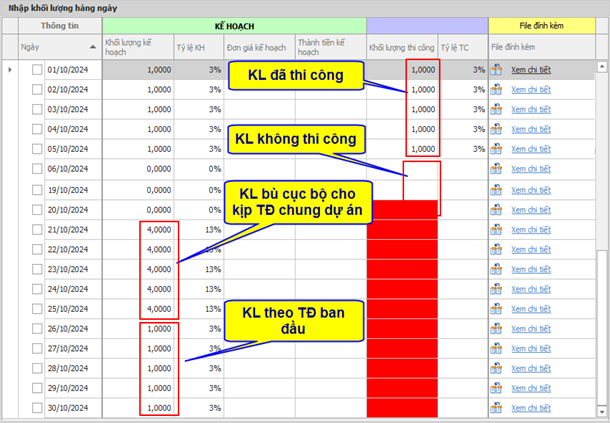The image size is (610, 423).
Task: Click the row indicator arrow beside 01/10/2024
Action: click(x=10, y=70)
